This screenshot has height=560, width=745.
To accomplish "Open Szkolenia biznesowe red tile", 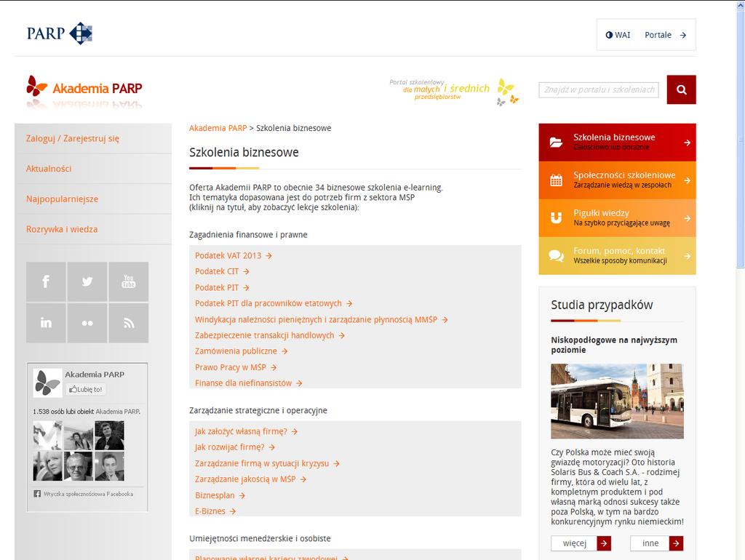I will click(617, 143).
